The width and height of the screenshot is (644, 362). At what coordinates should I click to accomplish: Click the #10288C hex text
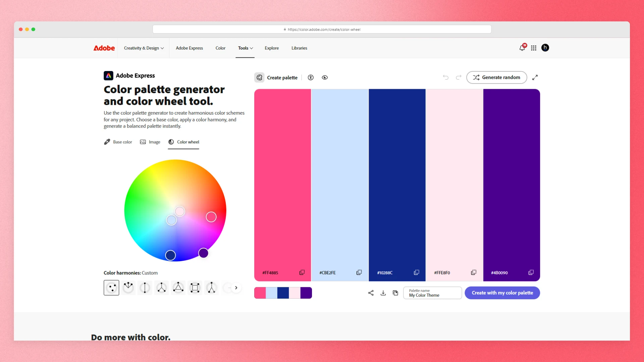(385, 273)
